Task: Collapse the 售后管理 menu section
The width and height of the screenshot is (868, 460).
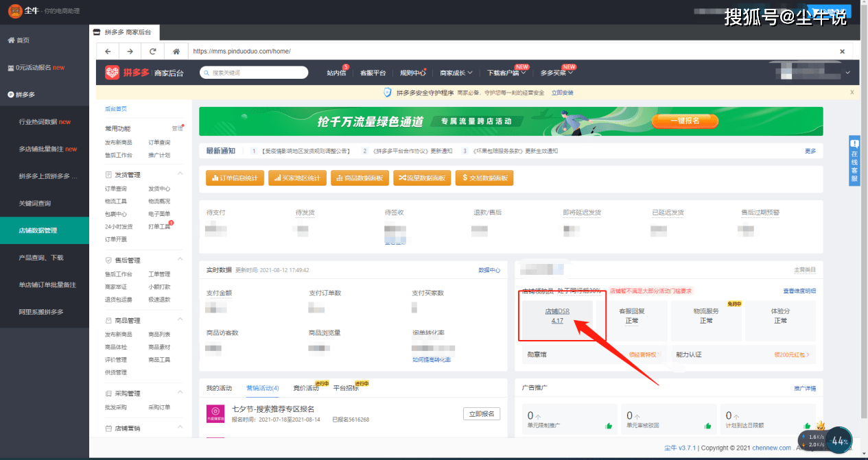Action: pos(180,260)
